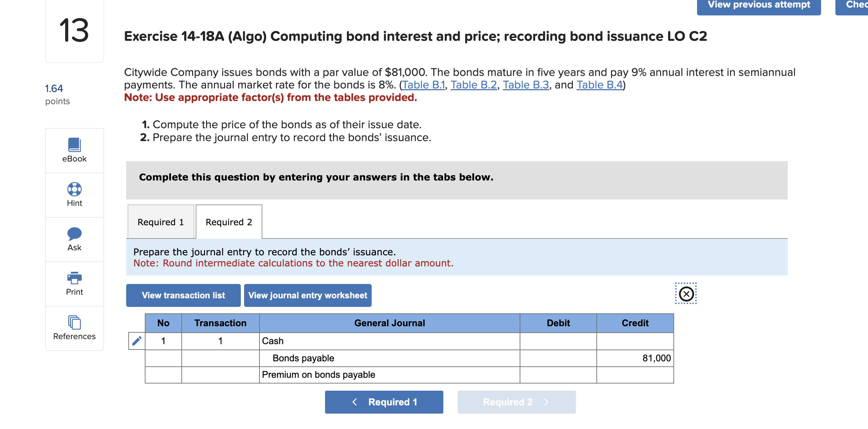This screenshot has width=868, height=429.
Task: Open the Print option
Action: (x=74, y=283)
